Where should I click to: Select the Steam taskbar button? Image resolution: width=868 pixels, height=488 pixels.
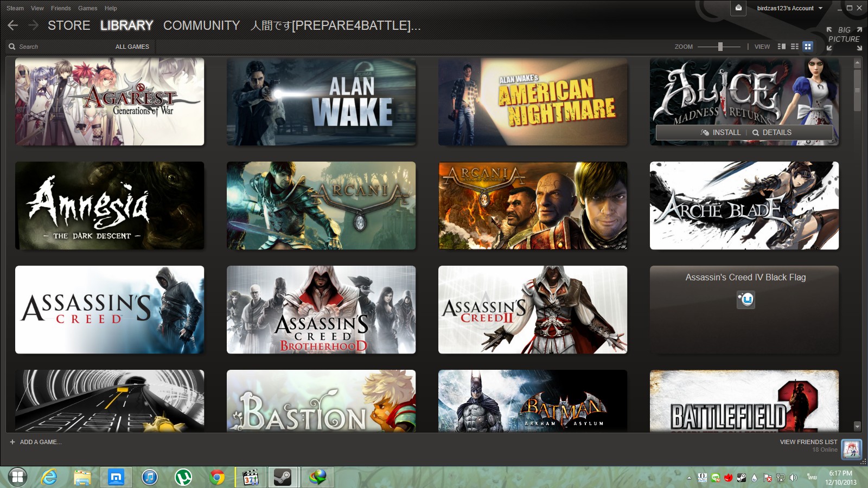tap(283, 477)
